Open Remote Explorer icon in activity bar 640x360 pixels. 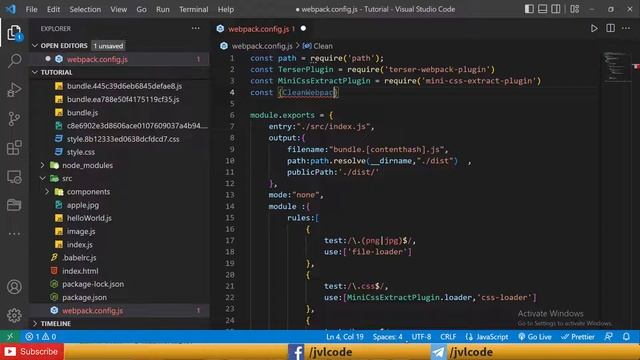tap(14, 177)
